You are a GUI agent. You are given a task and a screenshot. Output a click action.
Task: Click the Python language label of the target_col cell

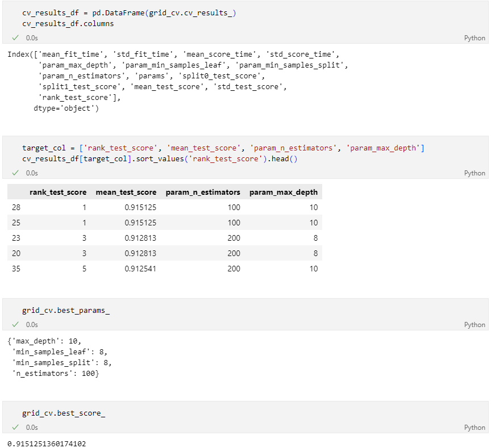tap(475, 173)
